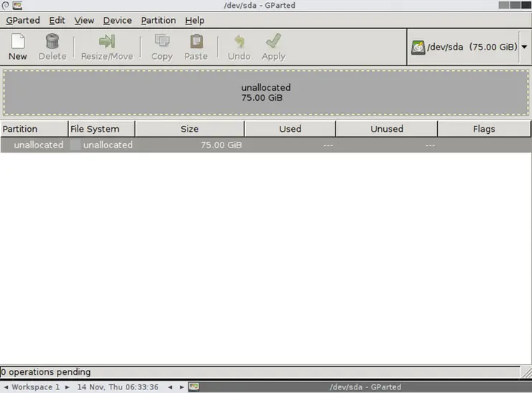Click the Apply checkmark icon
Image resolution: width=532 pixels, height=393 pixels.
(273, 42)
